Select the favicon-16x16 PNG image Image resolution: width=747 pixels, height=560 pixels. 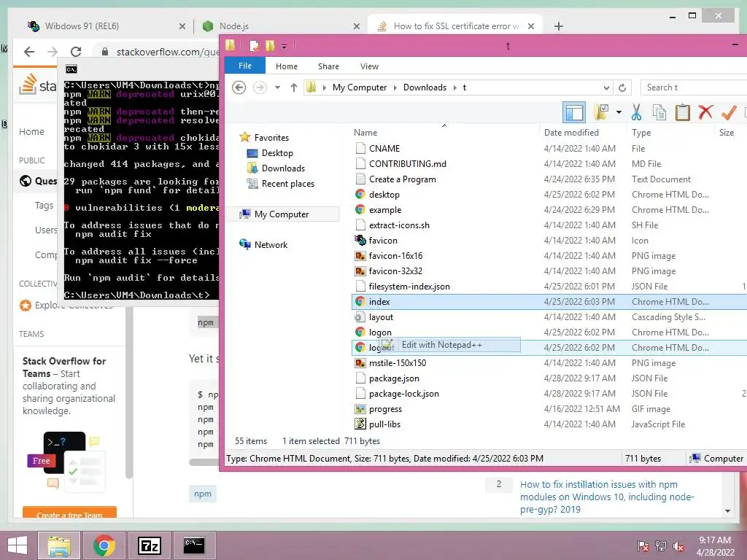click(395, 256)
